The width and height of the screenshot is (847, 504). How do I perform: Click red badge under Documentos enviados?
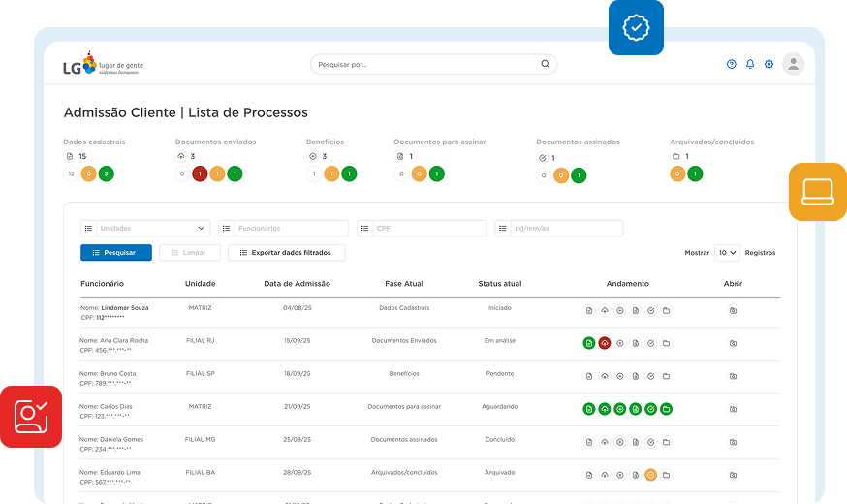tap(200, 174)
